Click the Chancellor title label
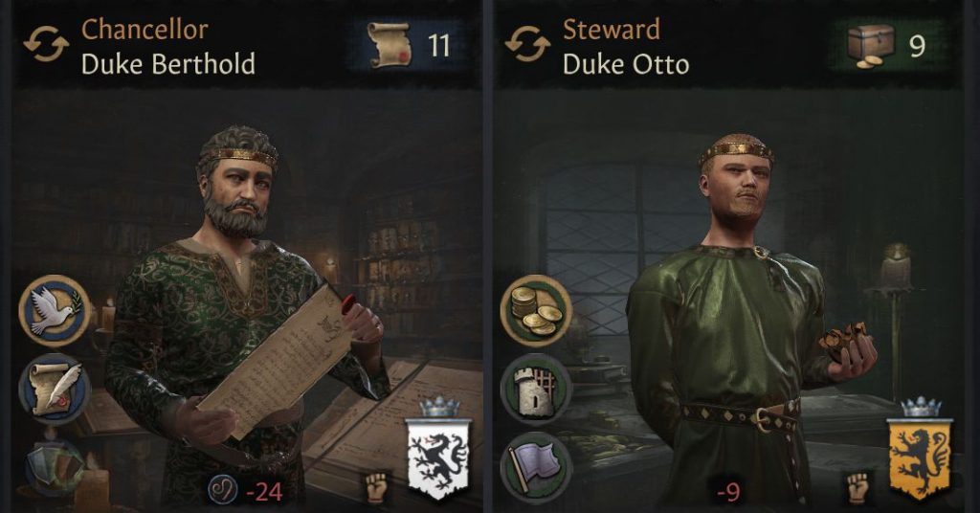The image size is (980, 513). pyautogui.click(x=145, y=30)
